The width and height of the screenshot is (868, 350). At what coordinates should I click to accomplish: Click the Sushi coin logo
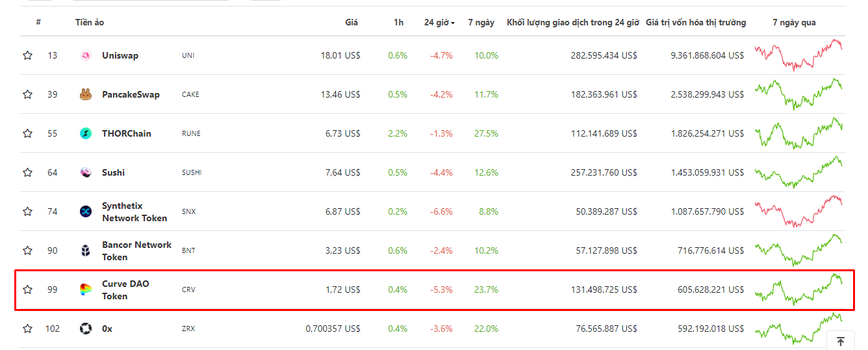click(86, 172)
